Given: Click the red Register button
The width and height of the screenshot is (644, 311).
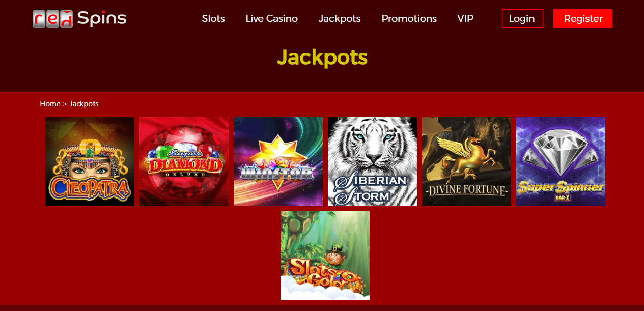Looking at the screenshot, I should pyautogui.click(x=583, y=18).
